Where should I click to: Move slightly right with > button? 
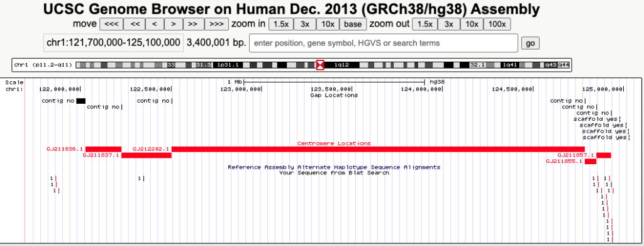click(174, 25)
